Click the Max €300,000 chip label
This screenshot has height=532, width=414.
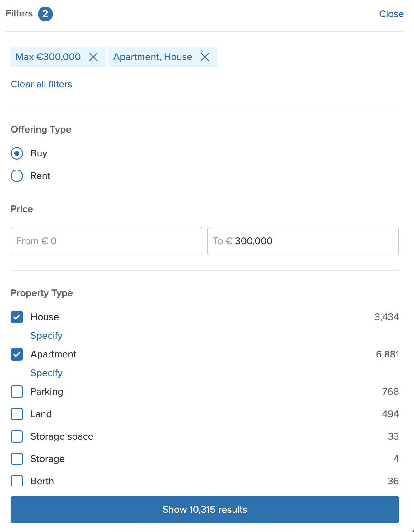point(48,57)
